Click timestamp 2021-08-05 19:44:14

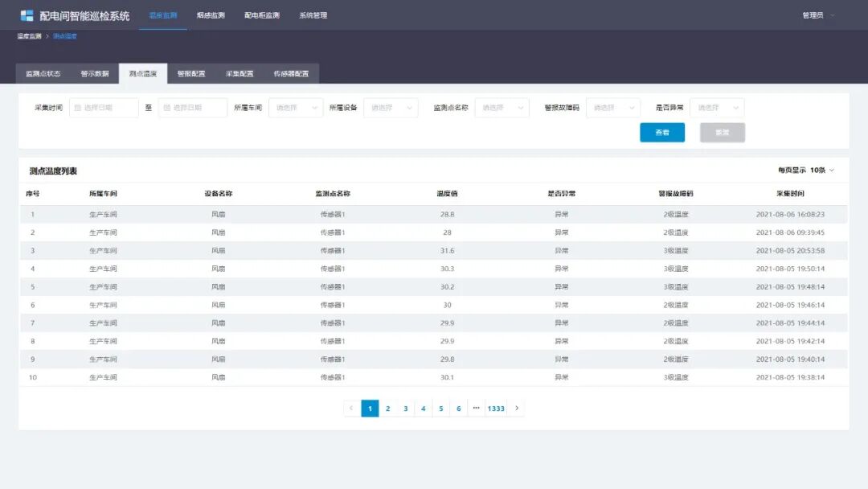[x=790, y=323]
